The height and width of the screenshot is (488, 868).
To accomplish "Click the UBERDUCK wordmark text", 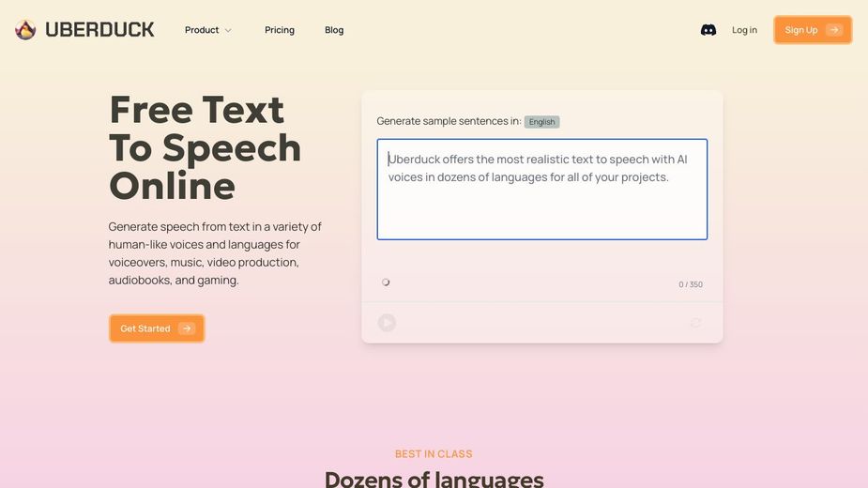I will (99, 30).
